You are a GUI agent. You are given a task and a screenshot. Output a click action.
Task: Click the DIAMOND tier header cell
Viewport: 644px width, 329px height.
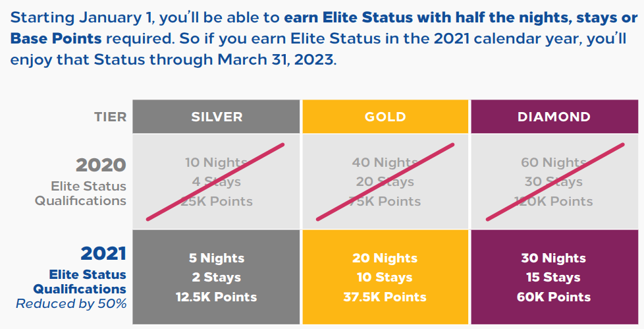554,117
